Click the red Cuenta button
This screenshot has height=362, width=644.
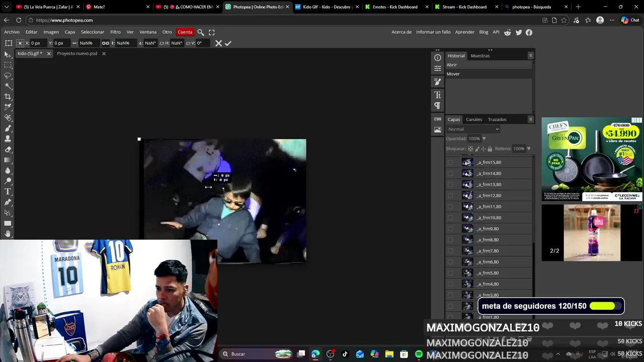[185, 32]
